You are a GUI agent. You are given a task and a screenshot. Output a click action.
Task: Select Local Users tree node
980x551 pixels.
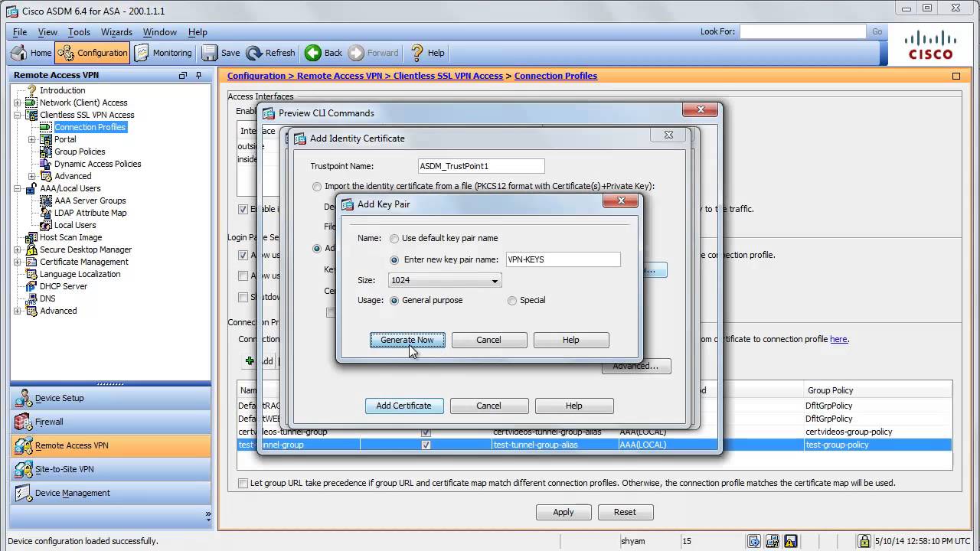pyautogui.click(x=75, y=225)
